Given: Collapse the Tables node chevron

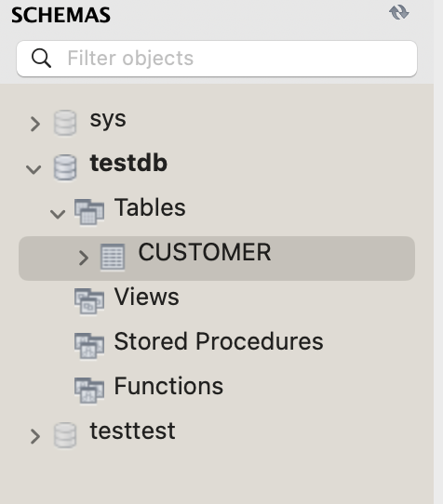Looking at the screenshot, I should [58, 214].
